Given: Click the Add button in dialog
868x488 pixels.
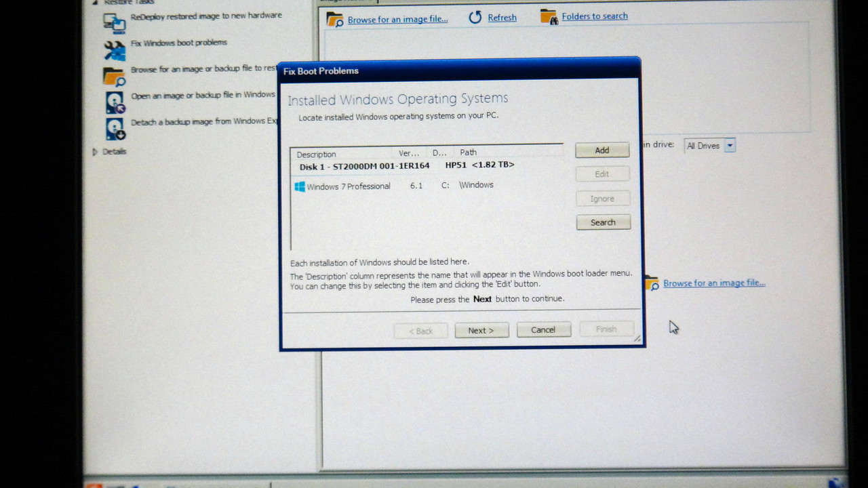Looking at the screenshot, I should coord(602,150).
